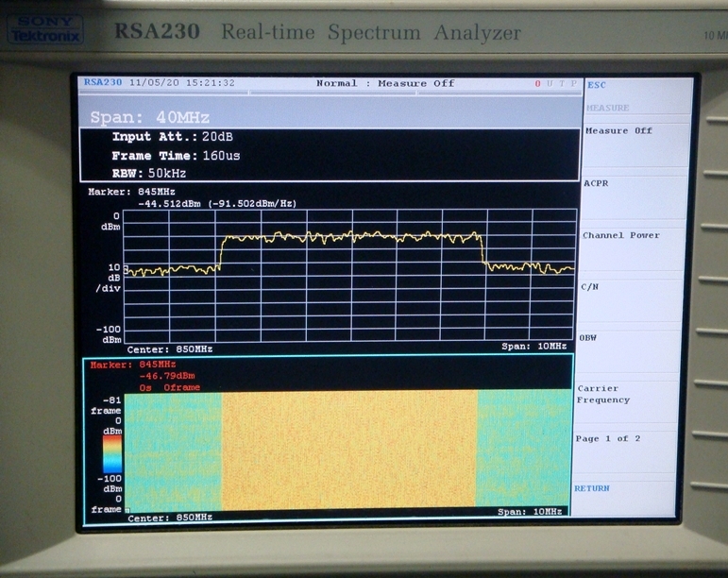Click the red Marker: 845MHz spectrogram readout
The height and width of the screenshot is (578, 728).
click(133, 365)
